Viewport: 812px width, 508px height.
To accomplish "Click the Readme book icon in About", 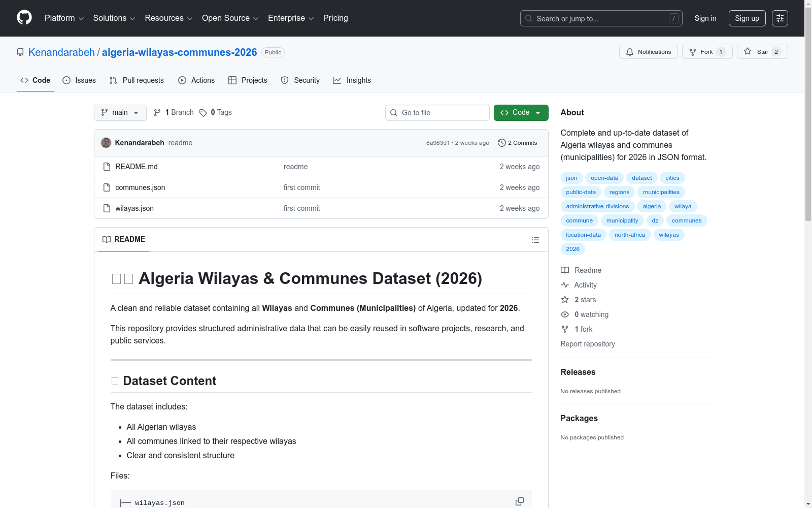I will coord(565,270).
